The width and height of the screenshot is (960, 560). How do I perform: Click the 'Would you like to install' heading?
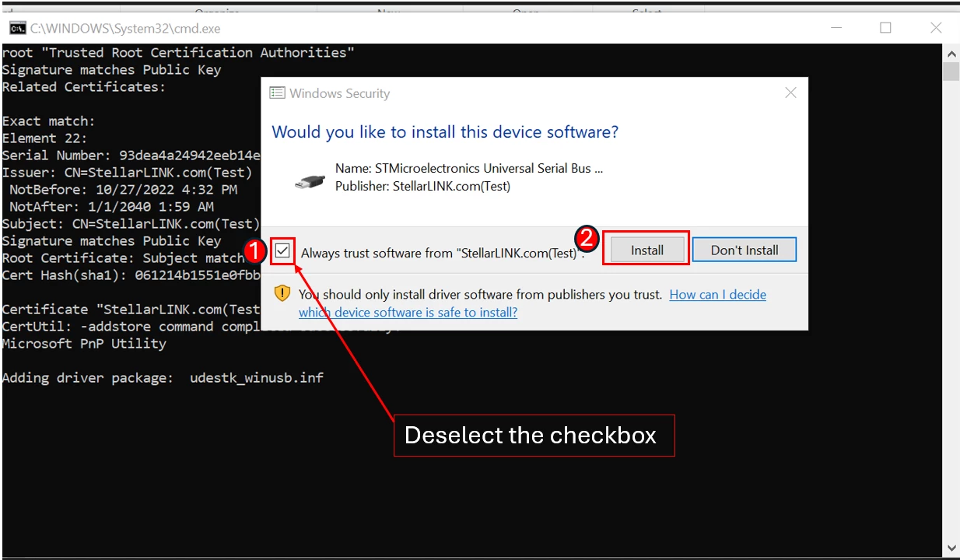tap(445, 132)
